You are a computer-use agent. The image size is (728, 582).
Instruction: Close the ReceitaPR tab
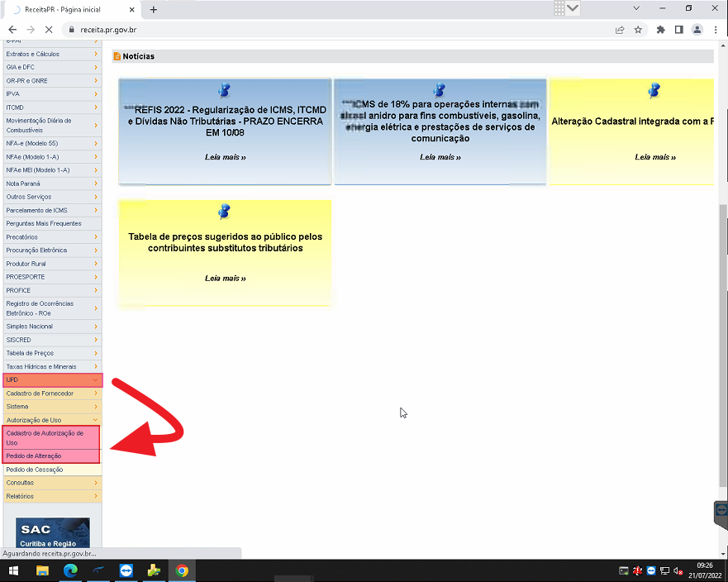131,9
